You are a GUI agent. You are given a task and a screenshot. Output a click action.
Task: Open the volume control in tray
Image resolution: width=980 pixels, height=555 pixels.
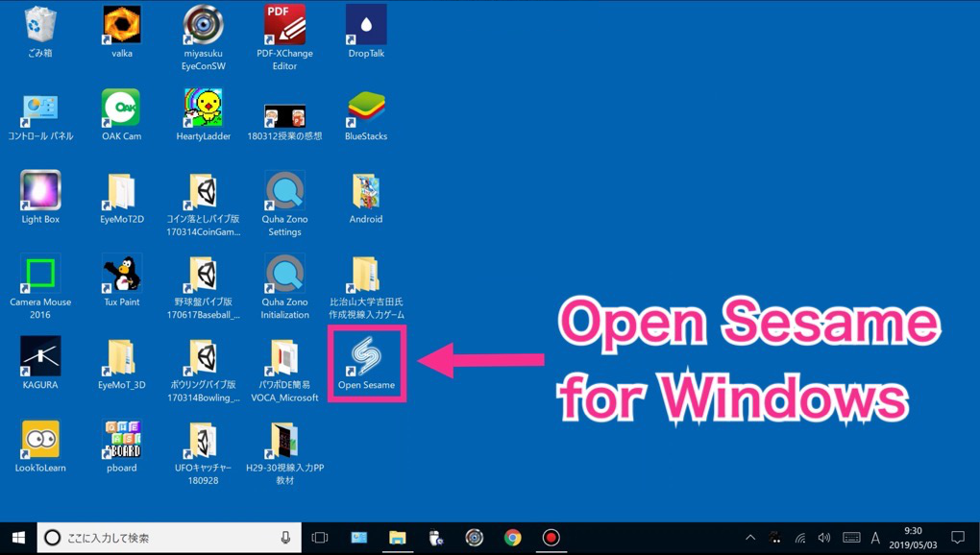pyautogui.click(x=824, y=538)
